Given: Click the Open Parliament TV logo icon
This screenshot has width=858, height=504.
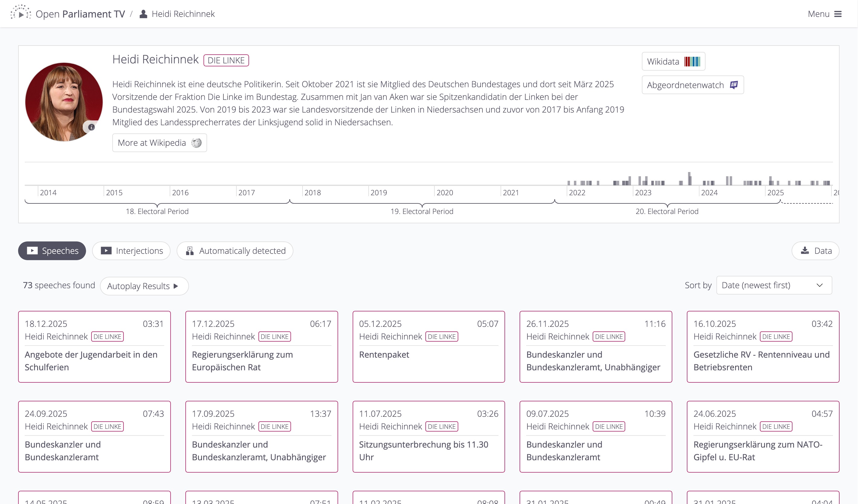Looking at the screenshot, I should (21, 14).
